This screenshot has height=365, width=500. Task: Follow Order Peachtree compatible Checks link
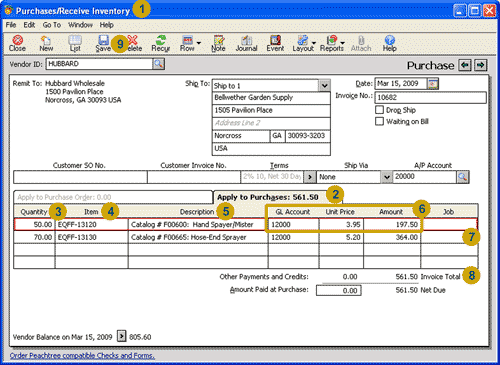pos(82,356)
